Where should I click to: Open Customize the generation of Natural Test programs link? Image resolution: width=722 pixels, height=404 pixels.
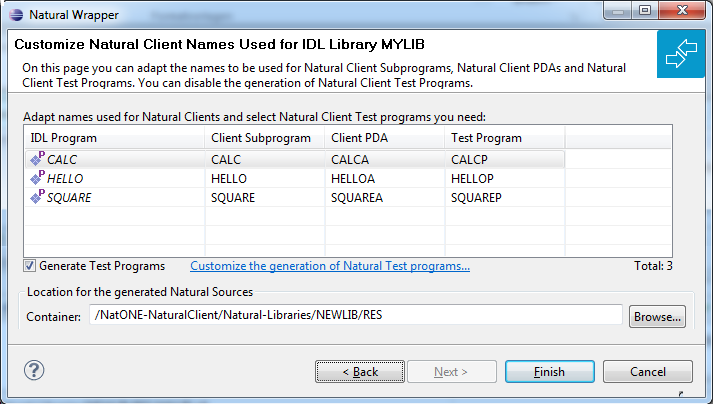pyautogui.click(x=330, y=266)
